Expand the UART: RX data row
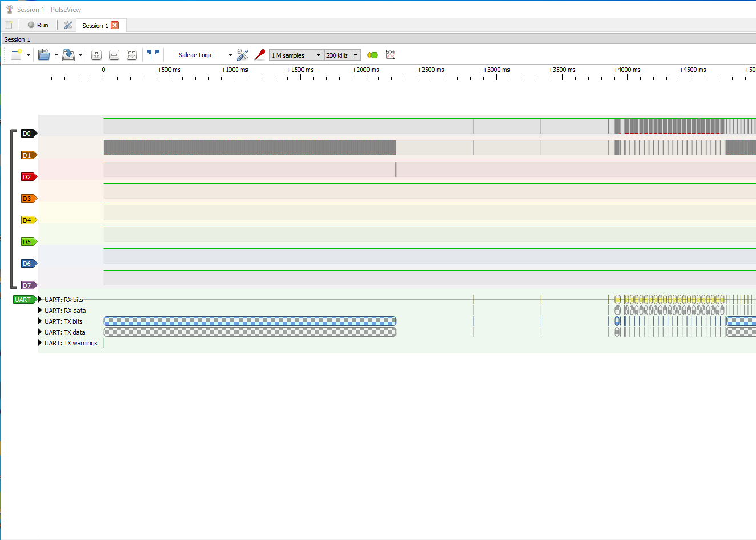This screenshot has height=540, width=756. pos(41,311)
